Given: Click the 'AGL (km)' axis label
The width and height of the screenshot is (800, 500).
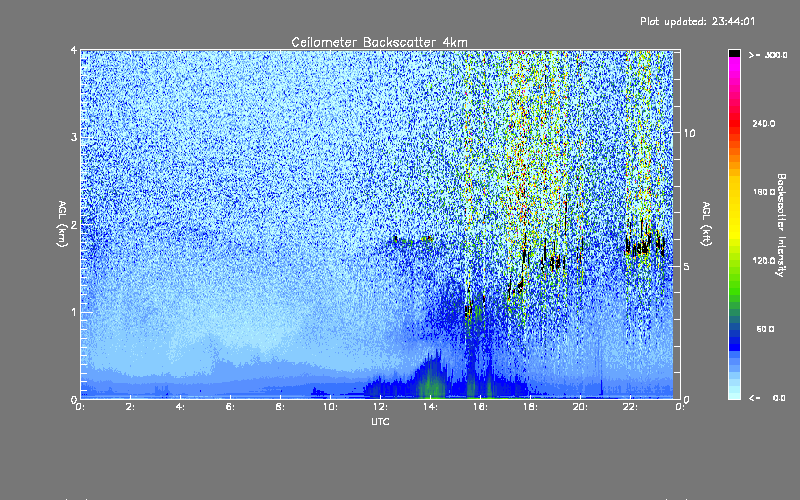Looking at the screenshot, I should 62,224.
